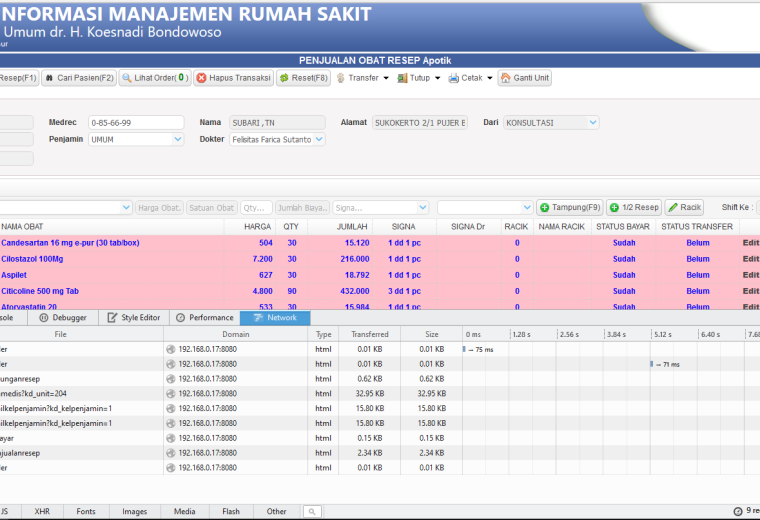Open Lihat Order magnifier button

click(155, 78)
